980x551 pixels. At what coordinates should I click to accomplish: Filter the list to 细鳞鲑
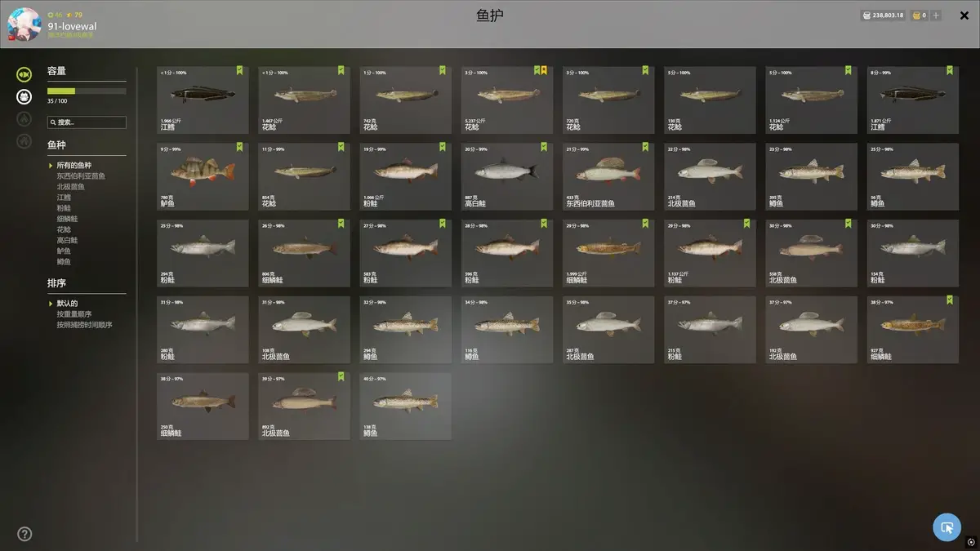click(67, 219)
